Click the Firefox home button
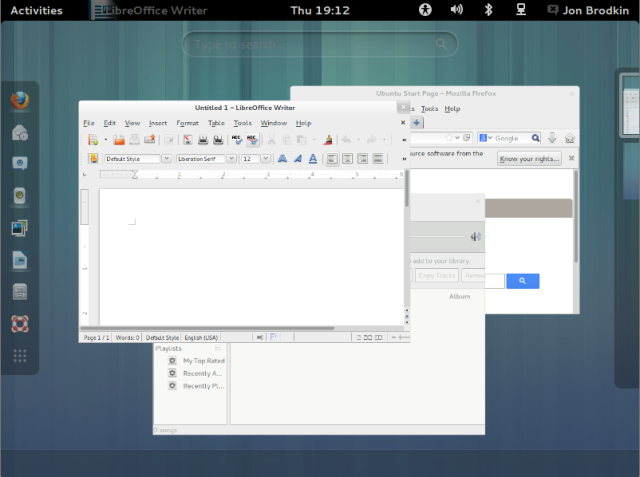Screen dimensions: 640x477 [568, 138]
